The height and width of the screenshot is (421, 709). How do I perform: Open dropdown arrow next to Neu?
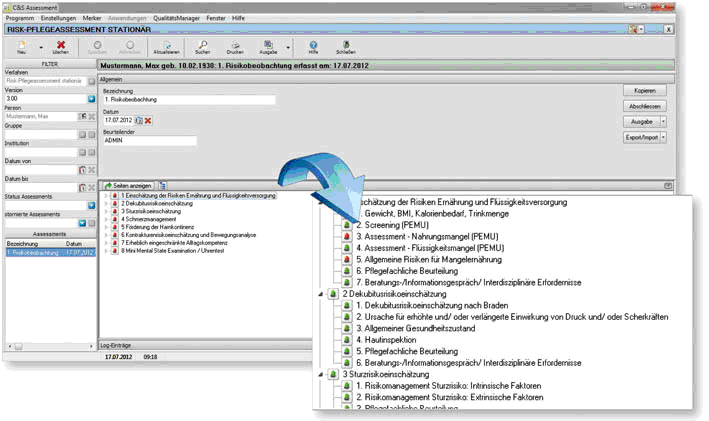[x=41, y=47]
